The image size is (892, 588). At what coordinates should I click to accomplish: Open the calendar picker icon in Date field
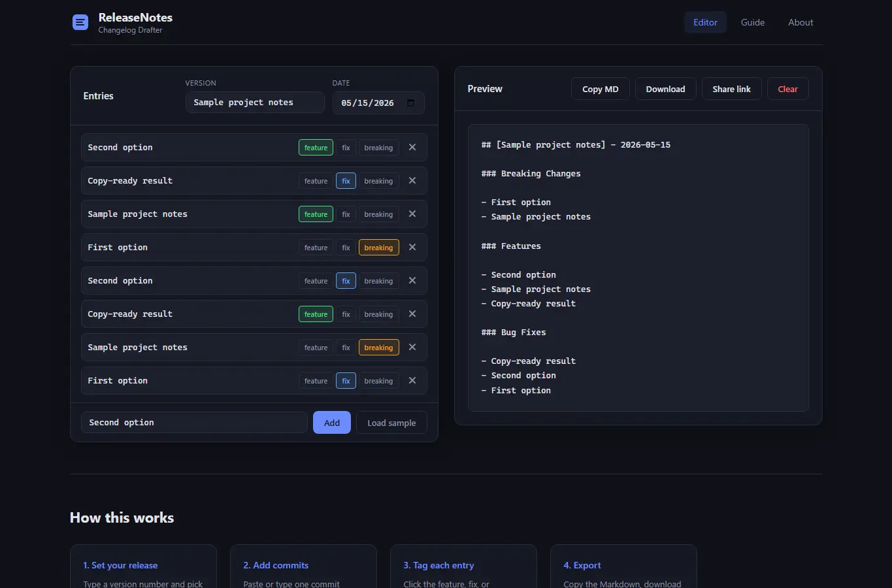(x=410, y=103)
